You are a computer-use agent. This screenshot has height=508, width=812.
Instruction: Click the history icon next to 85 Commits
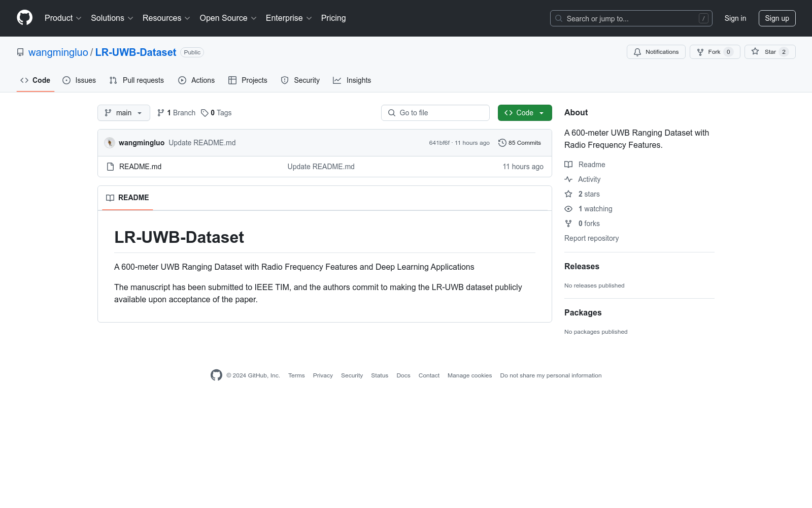pyautogui.click(x=502, y=143)
